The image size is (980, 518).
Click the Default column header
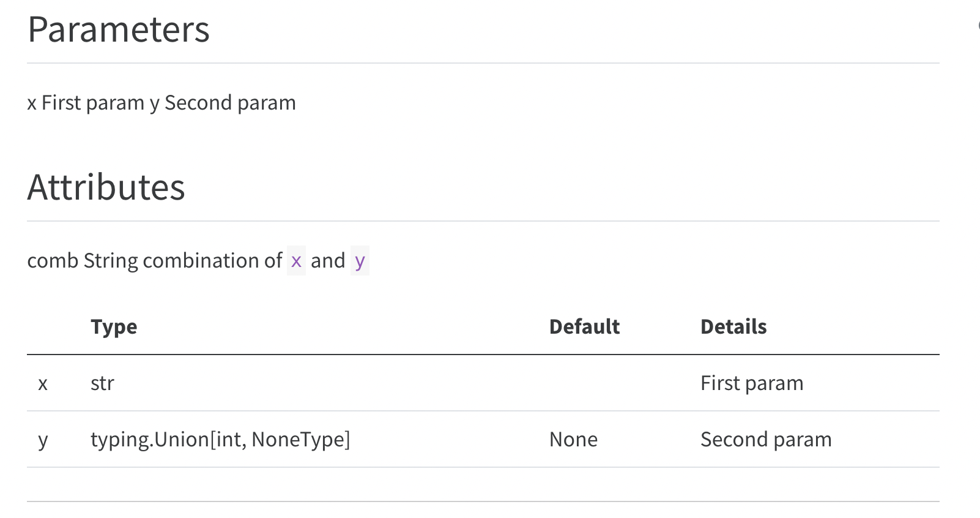pos(584,327)
